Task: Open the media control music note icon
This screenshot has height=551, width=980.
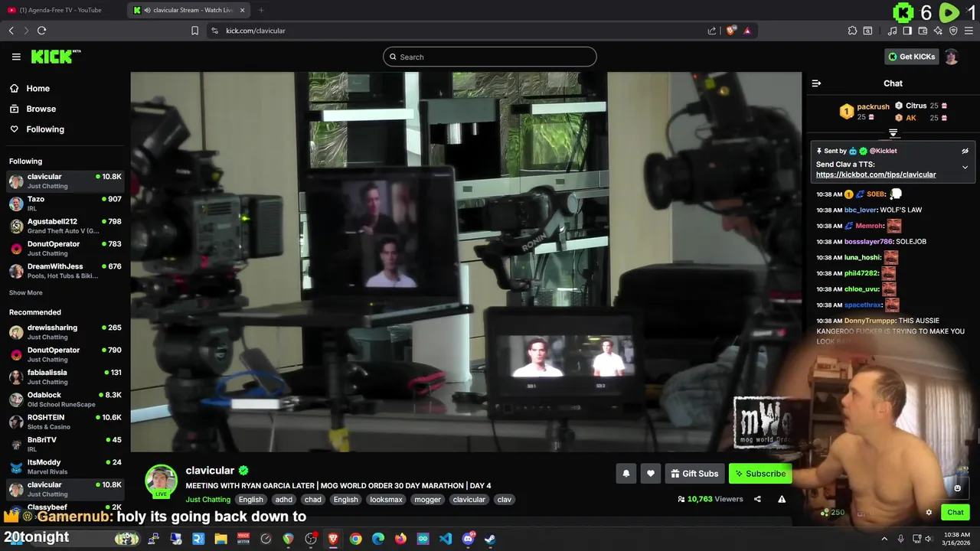Action: [x=892, y=31]
